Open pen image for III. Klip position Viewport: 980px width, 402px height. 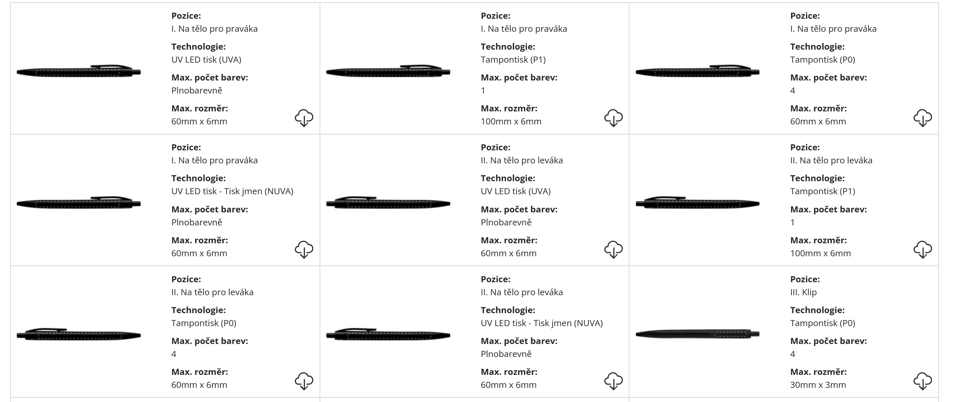pos(697,334)
